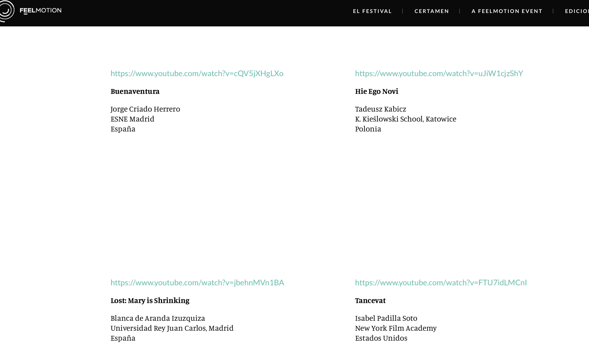Click the Lost: Mary is Shrinking title
589x364 pixels.
tap(150, 301)
